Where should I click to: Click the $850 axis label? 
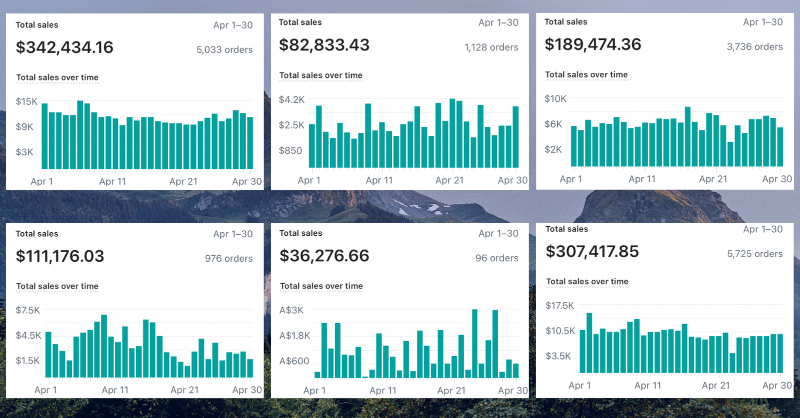pyautogui.click(x=290, y=151)
